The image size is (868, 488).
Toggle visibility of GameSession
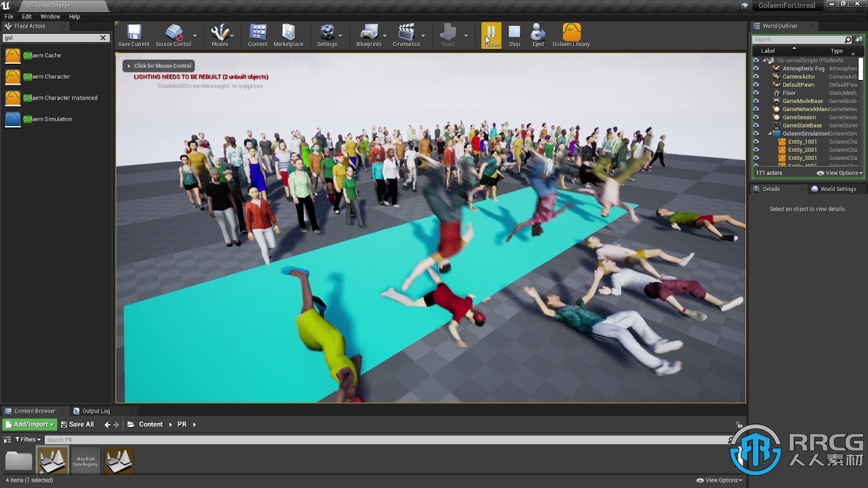pyautogui.click(x=756, y=117)
